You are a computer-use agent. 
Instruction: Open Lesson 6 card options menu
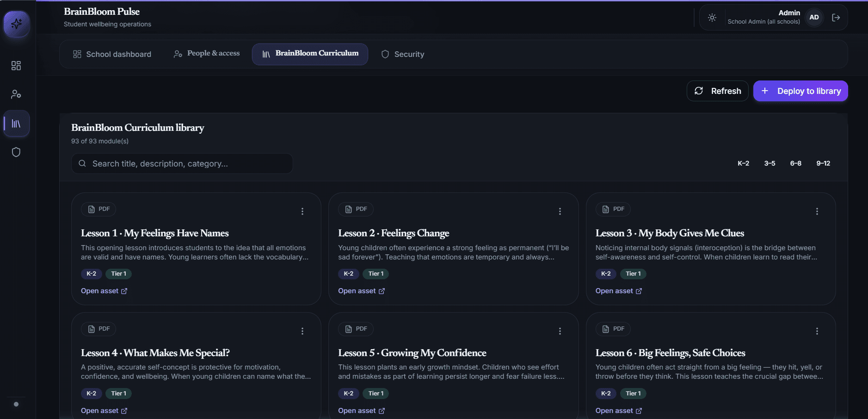[817, 331]
